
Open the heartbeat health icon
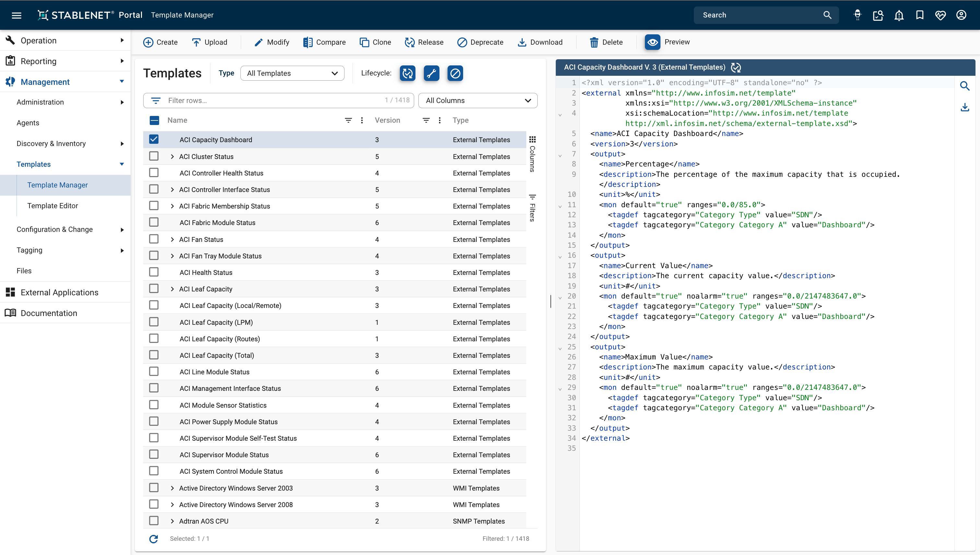tap(940, 15)
